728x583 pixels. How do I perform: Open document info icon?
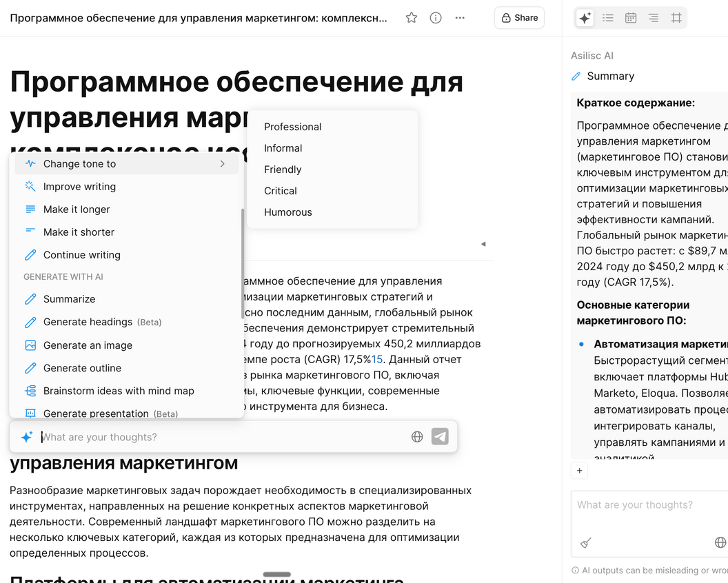pyautogui.click(x=436, y=18)
